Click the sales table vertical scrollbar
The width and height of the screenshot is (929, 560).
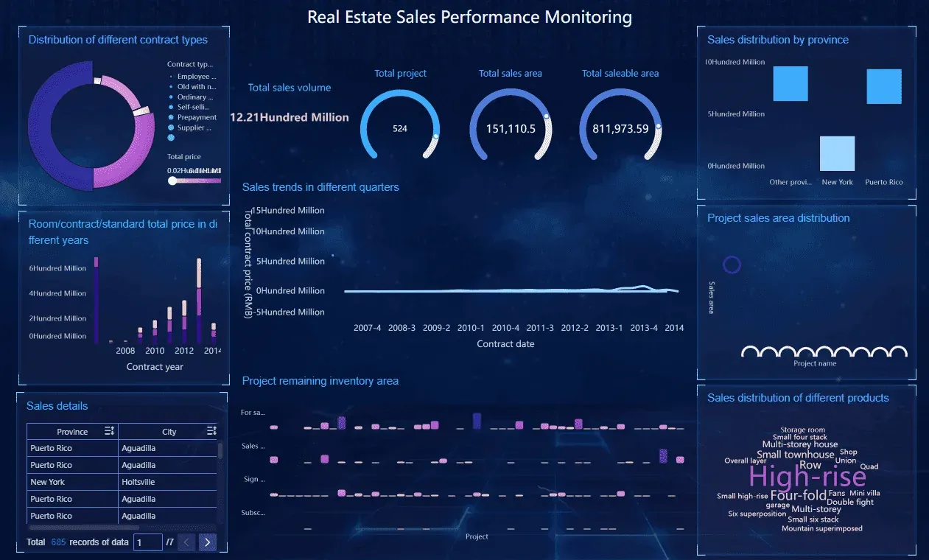click(x=220, y=450)
